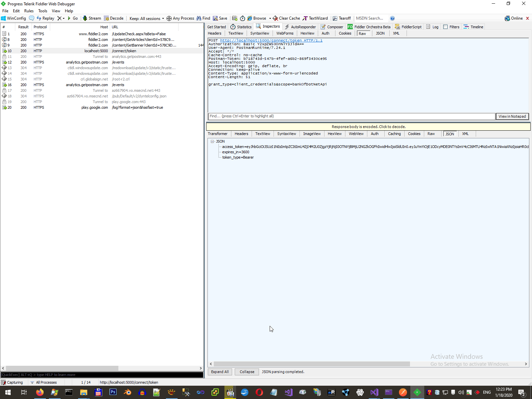Click the Browse toolbar button
532x399 pixels.
click(x=257, y=18)
